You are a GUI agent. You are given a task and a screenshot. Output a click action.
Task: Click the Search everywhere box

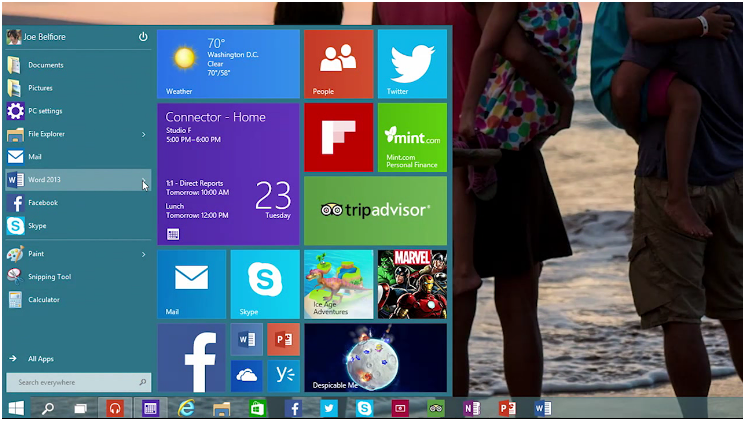click(x=78, y=382)
